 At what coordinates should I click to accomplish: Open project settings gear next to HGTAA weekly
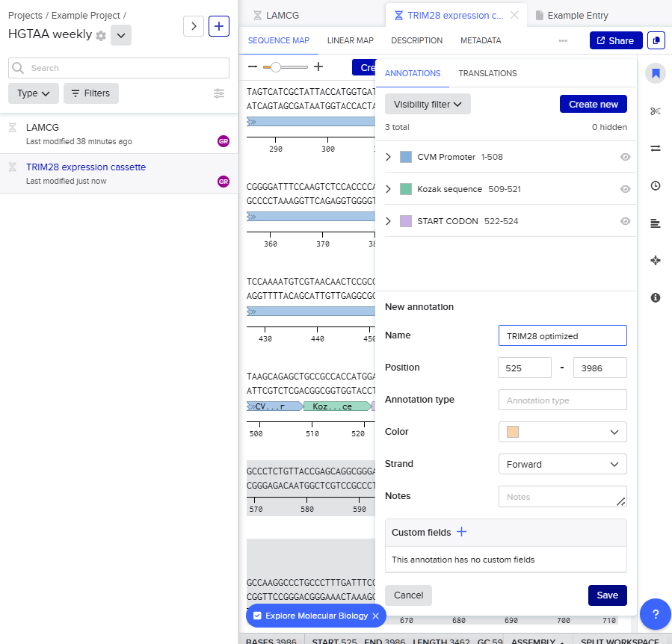pyautogui.click(x=101, y=35)
